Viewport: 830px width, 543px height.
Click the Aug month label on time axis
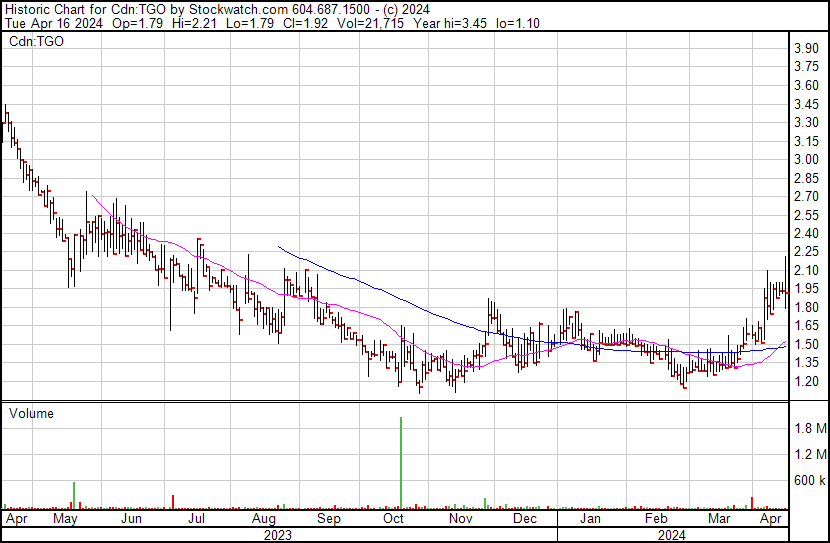[264, 519]
